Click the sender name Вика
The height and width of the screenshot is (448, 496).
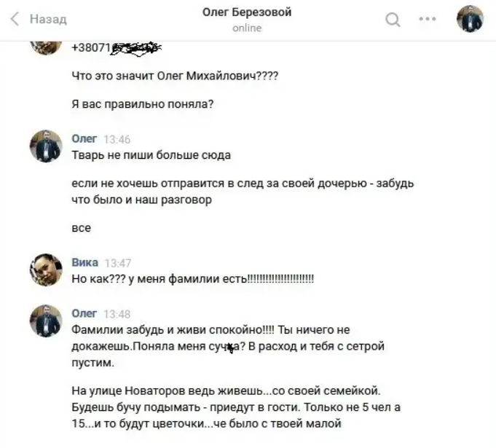click(84, 262)
